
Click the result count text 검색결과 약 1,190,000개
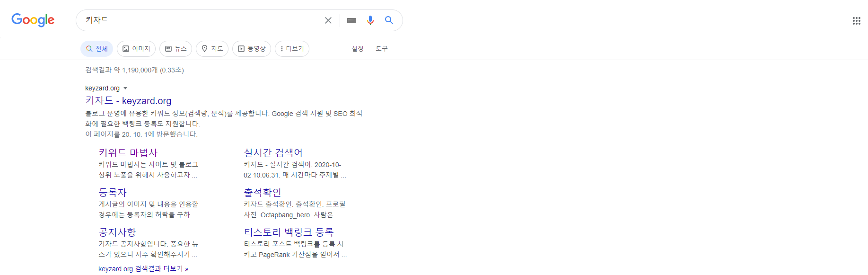(x=122, y=70)
